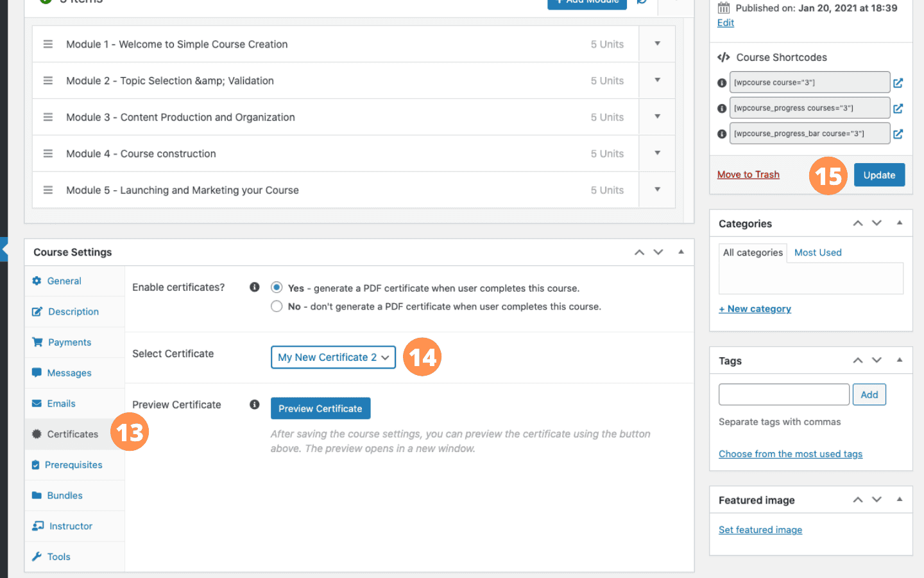
Task: Move Categories panel up
Action: [x=858, y=223]
